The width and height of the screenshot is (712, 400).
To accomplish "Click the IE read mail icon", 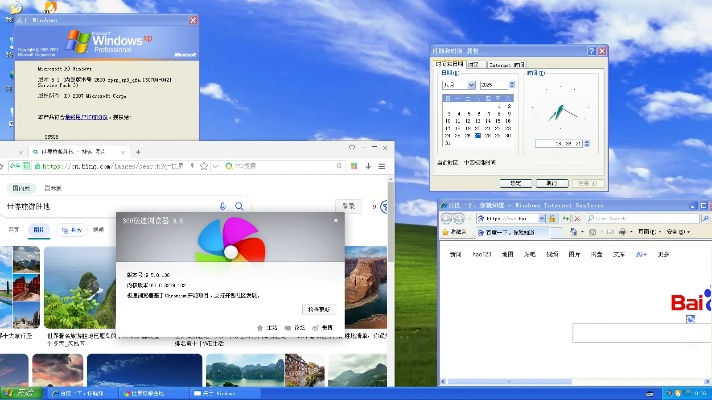I will tap(610, 232).
